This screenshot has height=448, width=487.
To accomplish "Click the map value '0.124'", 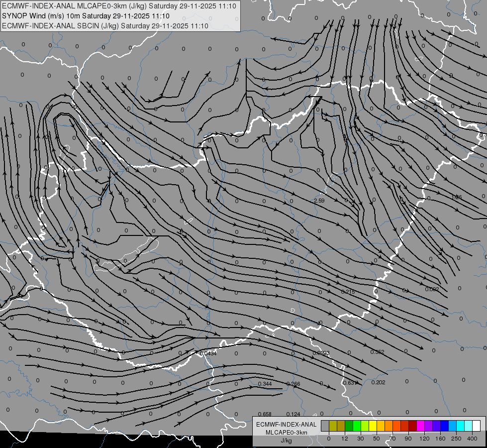I will (x=293, y=414).
